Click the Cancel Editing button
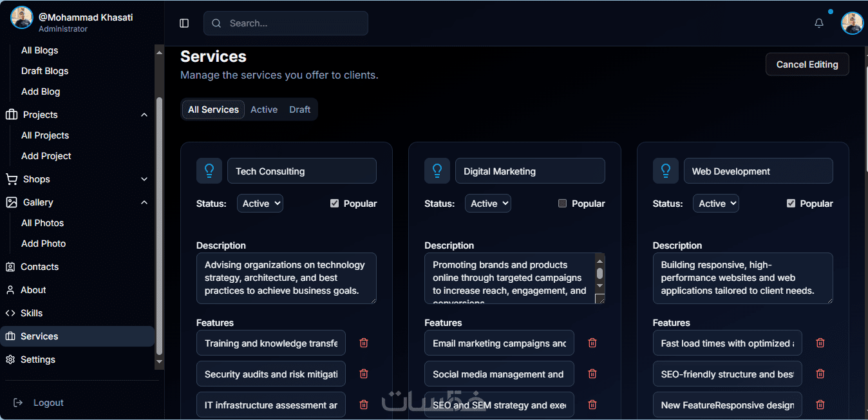Viewport: 868px width, 420px height. (807, 64)
